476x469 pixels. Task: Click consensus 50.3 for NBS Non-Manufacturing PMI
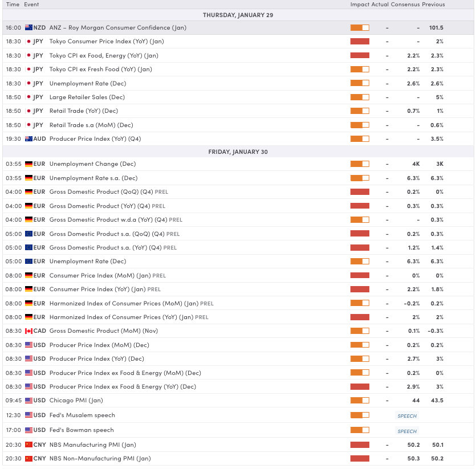[x=413, y=458]
